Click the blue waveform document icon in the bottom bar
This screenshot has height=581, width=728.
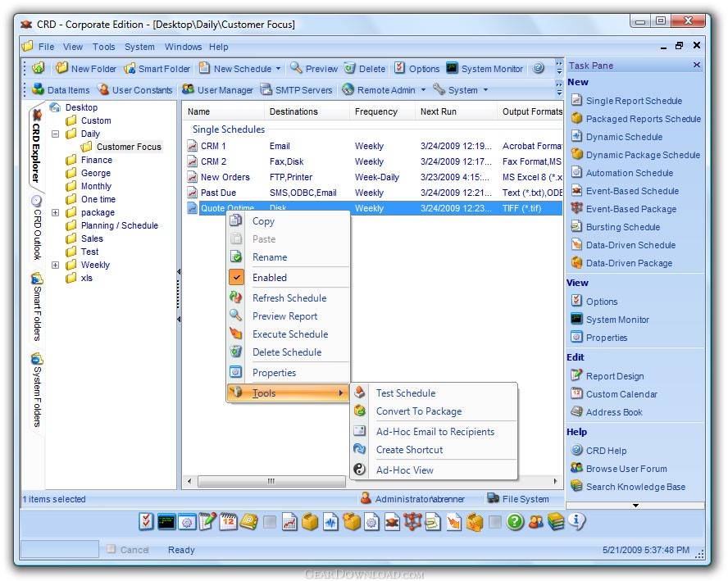(x=330, y=522)
